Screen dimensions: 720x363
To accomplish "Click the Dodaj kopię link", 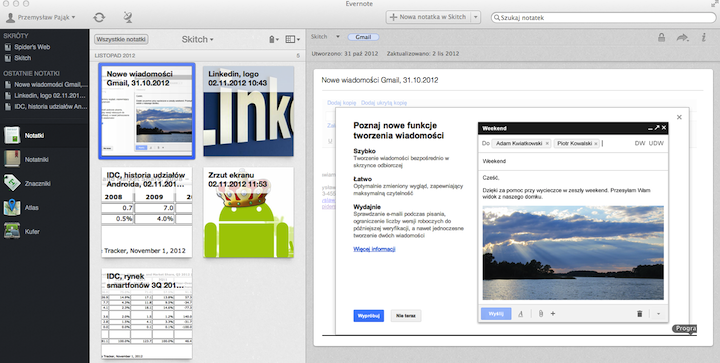I will click(x=342, y=103).
